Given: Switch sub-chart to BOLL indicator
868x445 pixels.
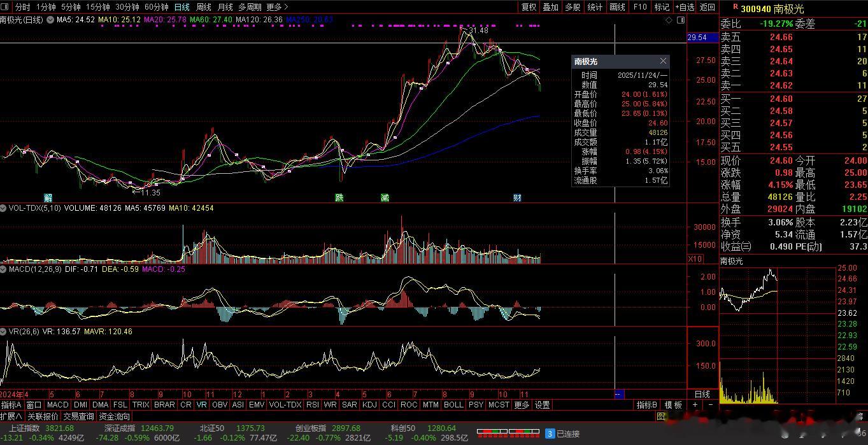Looking at the screenshot, I should tap(454, 405).
